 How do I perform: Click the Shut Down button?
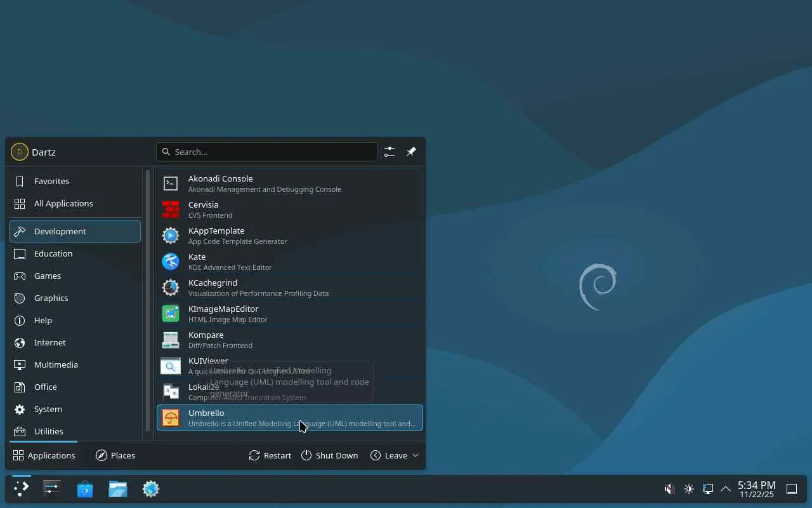click(329, 455)
